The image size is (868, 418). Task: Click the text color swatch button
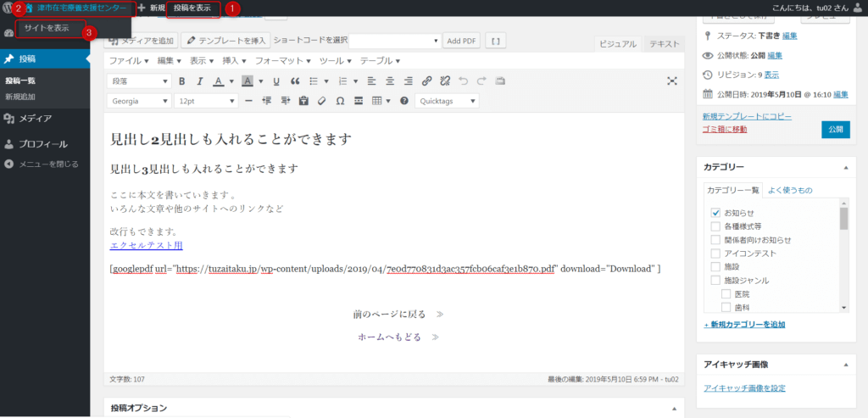[x=218, y=81]
